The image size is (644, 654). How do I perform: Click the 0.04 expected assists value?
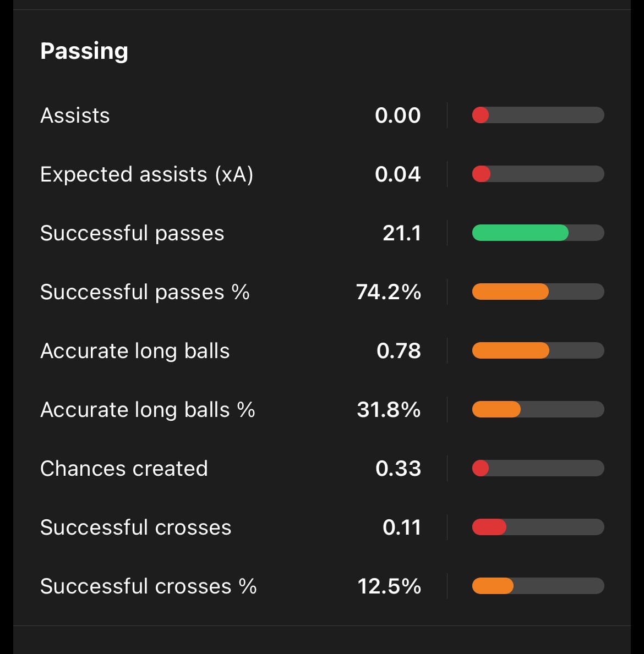tap(397, 174)
